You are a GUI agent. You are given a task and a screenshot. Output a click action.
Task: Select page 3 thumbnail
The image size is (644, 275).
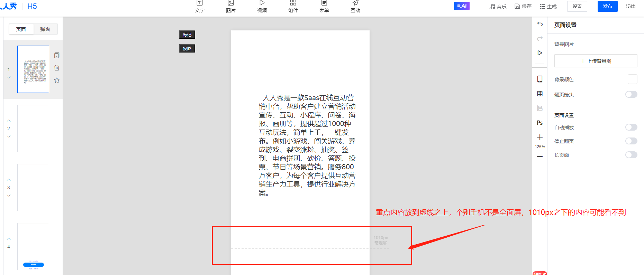tap(33, 187)
